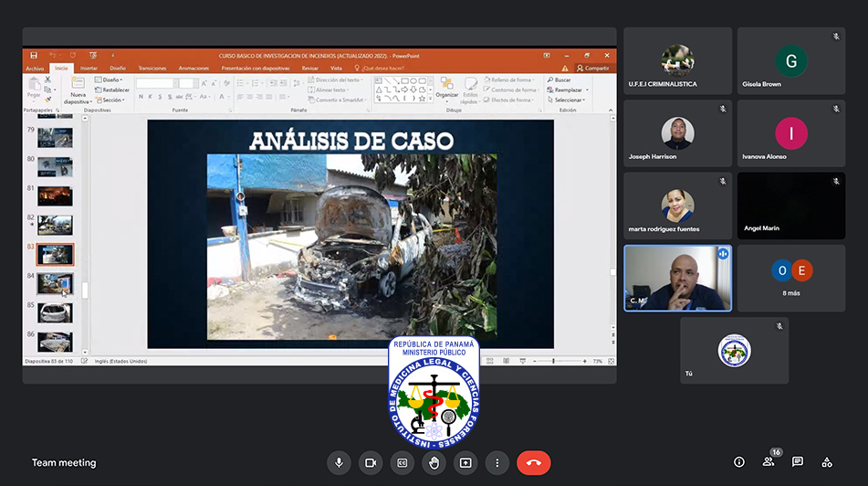
Task: Click the notes icon in status bar
Action: (x=84, y=361)
